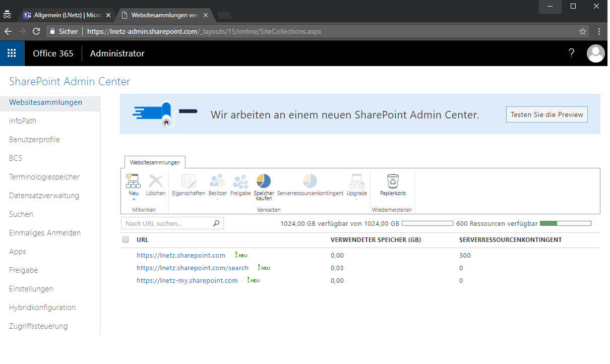Click the resources available progress bar
Viewport: 610px width, 364px height.
tap(565, 223)
